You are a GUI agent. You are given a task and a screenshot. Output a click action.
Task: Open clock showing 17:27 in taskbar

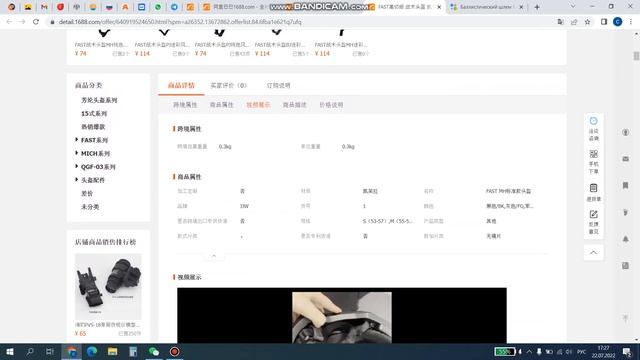tap(603, 351)
